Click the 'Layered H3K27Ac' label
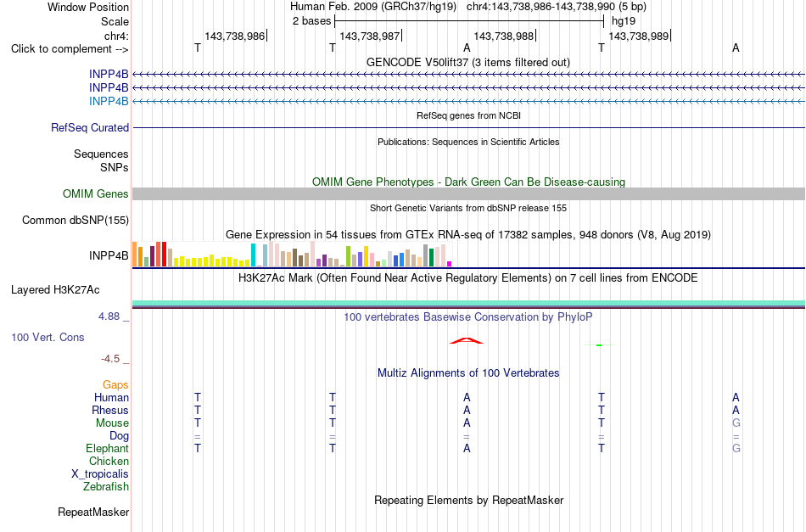 click(55, 290)
